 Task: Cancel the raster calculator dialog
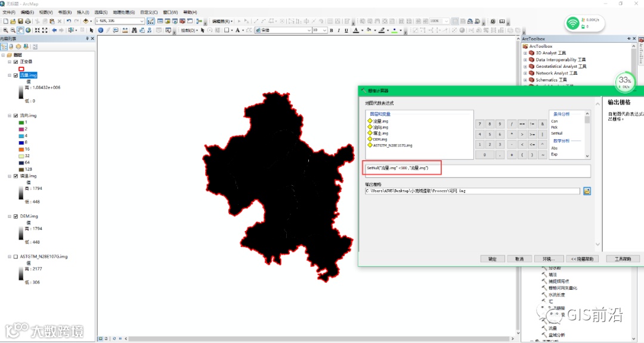click(x=519, y=259)
